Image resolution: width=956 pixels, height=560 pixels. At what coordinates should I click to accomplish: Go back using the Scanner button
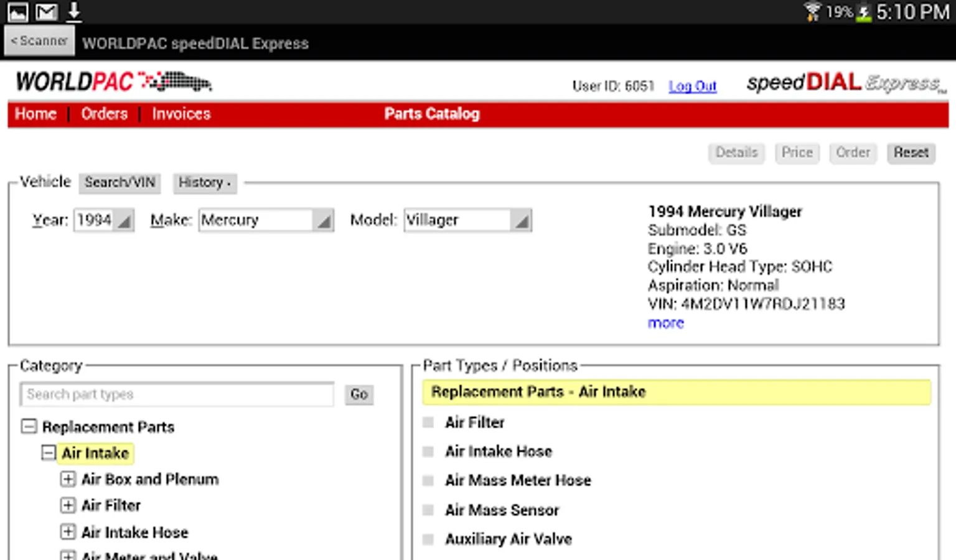(x=39, y=41)
